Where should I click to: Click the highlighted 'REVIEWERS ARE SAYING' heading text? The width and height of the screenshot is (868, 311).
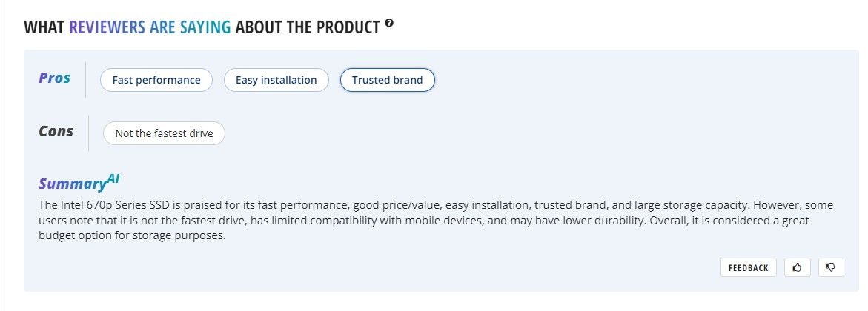click(150, 28)
